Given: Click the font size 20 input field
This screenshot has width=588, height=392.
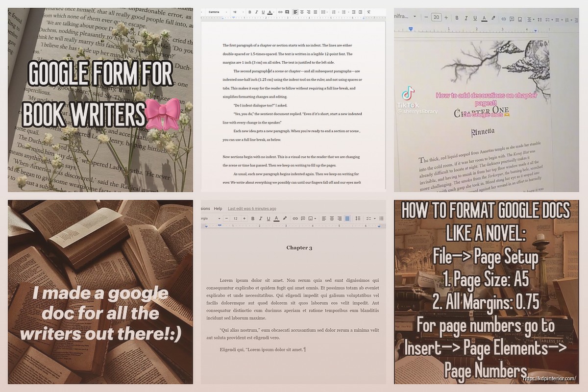Looking at the screenshot, I should 436,18.
